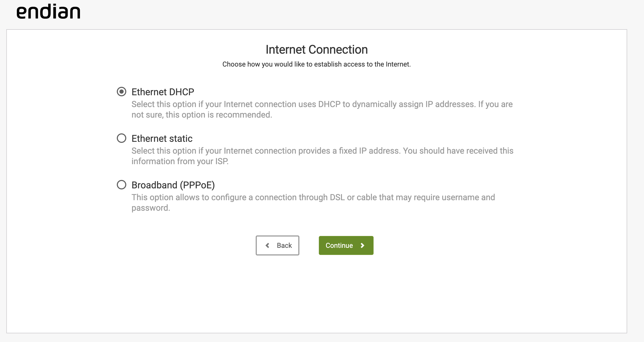Click the Ethernet DHCP label text
644x342 pixels.
pos(163,92)
